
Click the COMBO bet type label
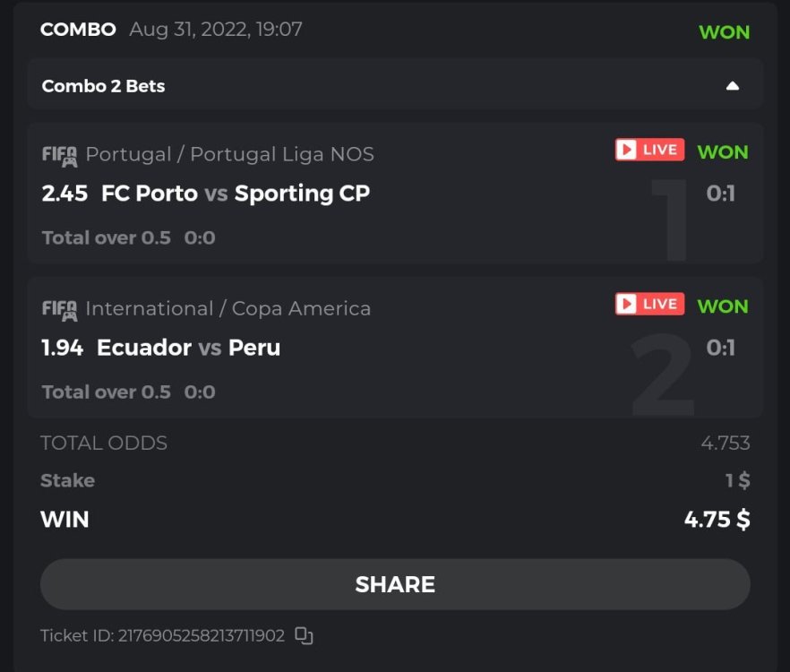coord(78,30)
